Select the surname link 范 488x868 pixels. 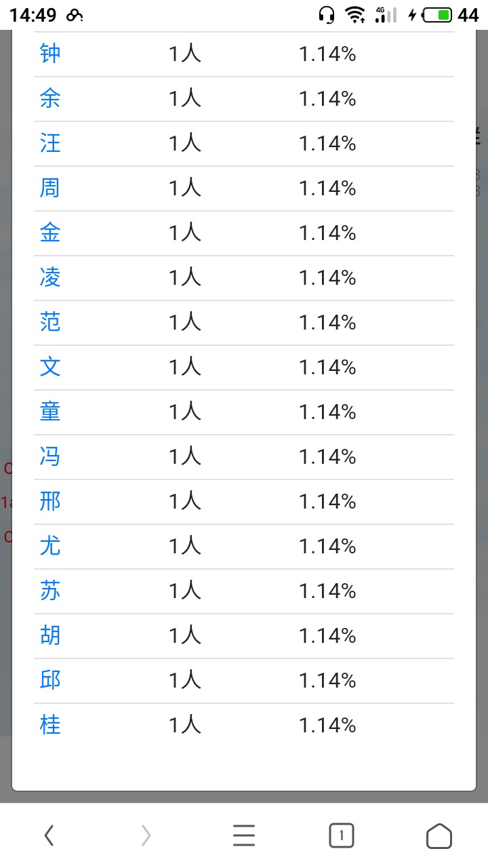(50, 322)
